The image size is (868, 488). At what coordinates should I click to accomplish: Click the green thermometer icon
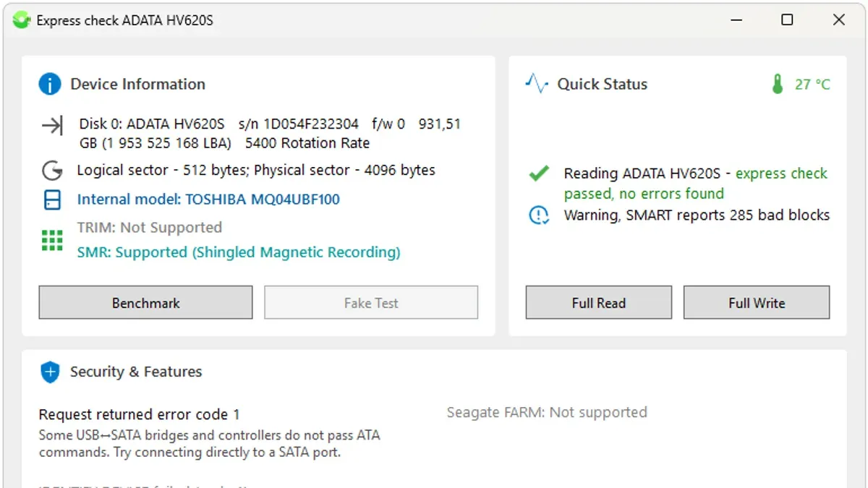(778, 84)
